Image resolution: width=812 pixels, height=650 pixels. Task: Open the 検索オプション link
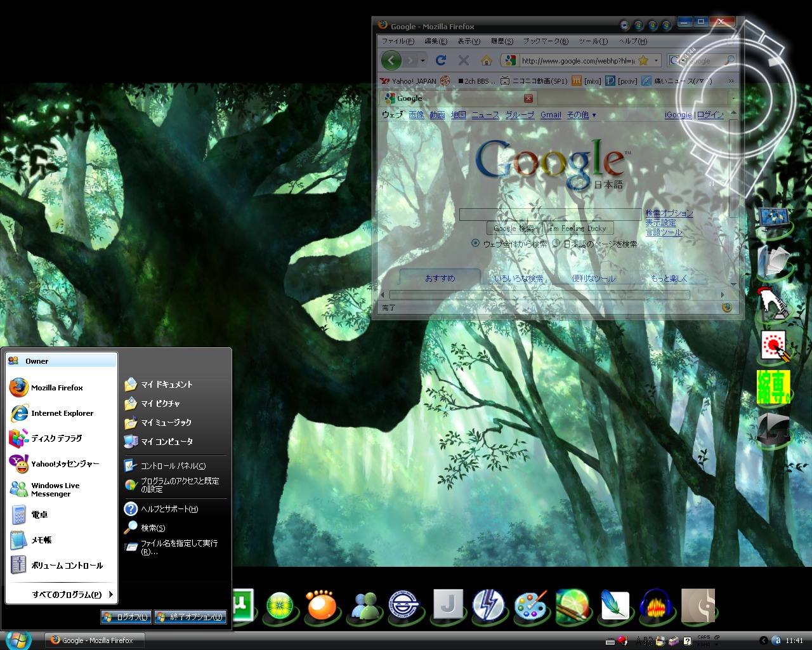pyautogui.click(x=669, y=213)
